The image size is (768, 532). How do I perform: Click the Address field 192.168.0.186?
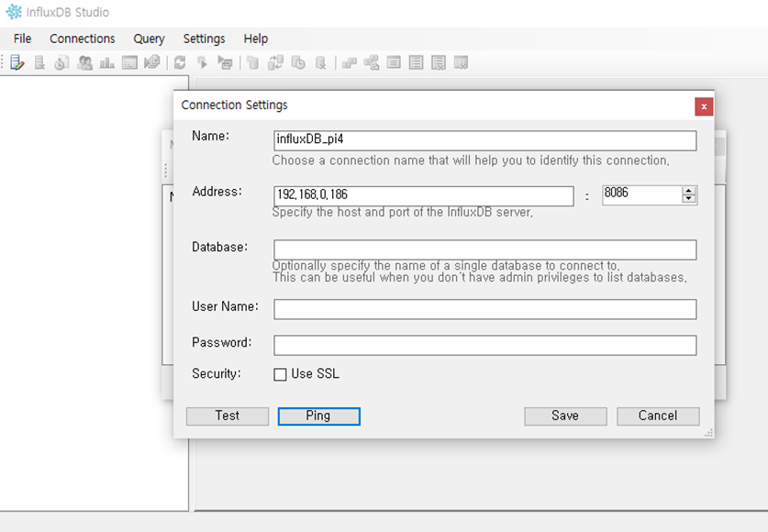424,195
